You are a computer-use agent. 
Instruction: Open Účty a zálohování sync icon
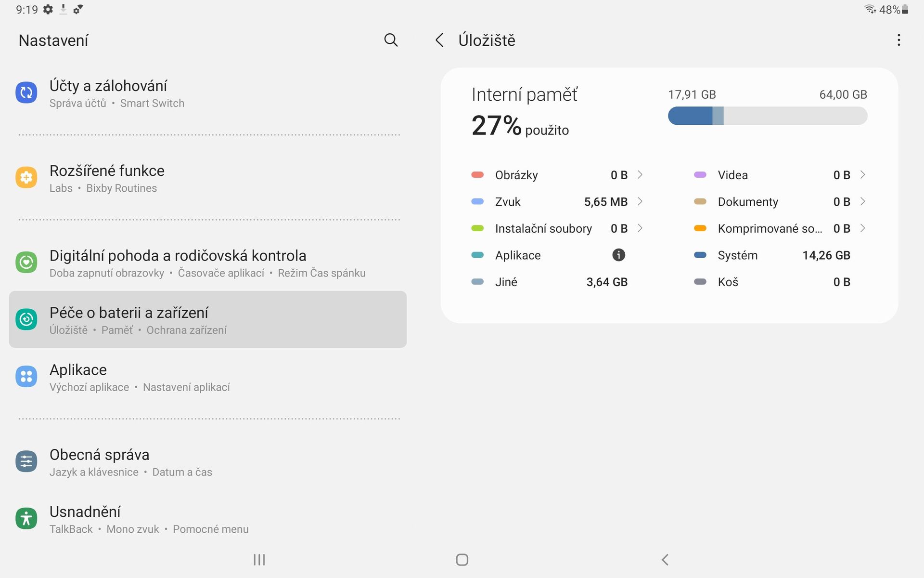tap(26, 93)
